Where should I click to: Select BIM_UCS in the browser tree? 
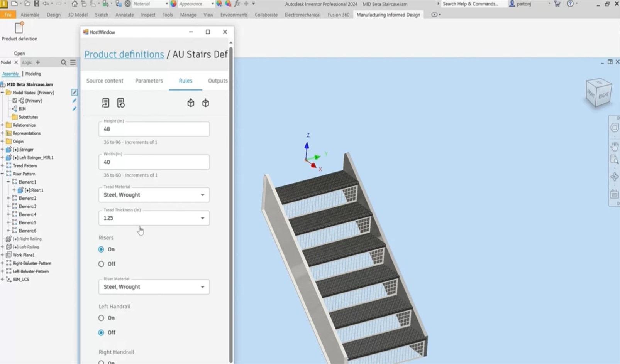[x=21, y=280]
